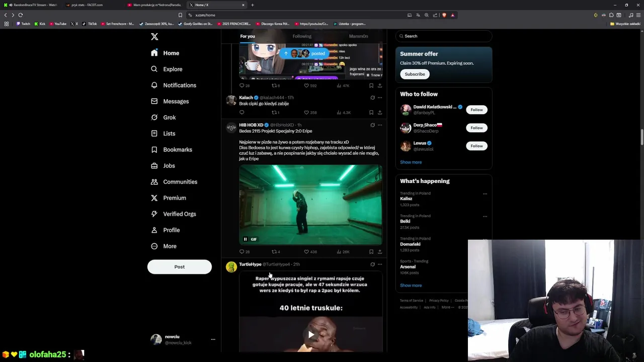Click the Premium X icon in sidebar
The width and height of the screenshot is (644, 362).
[x=154, y=198]
